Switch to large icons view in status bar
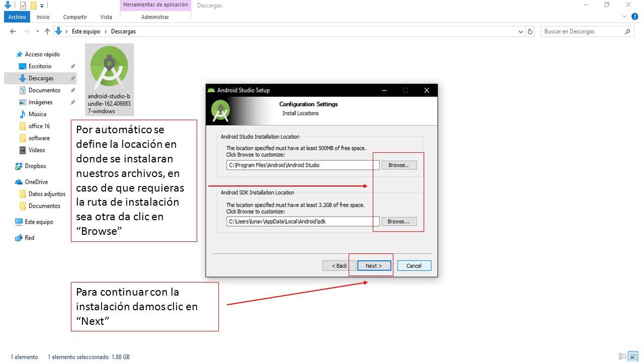The image size is (644, 362). coord(633,356)
